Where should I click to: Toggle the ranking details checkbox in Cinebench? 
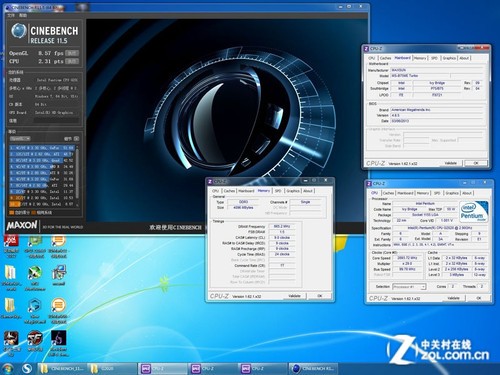[76, 138]
